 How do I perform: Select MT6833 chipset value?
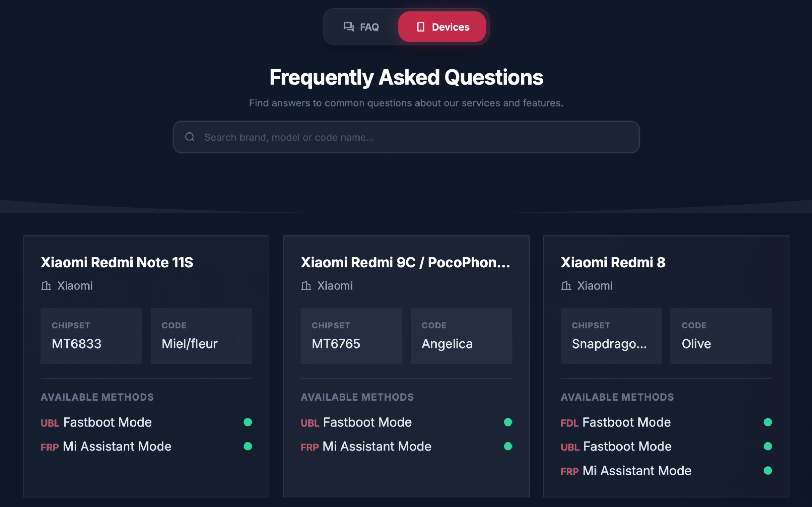[76, 344]
